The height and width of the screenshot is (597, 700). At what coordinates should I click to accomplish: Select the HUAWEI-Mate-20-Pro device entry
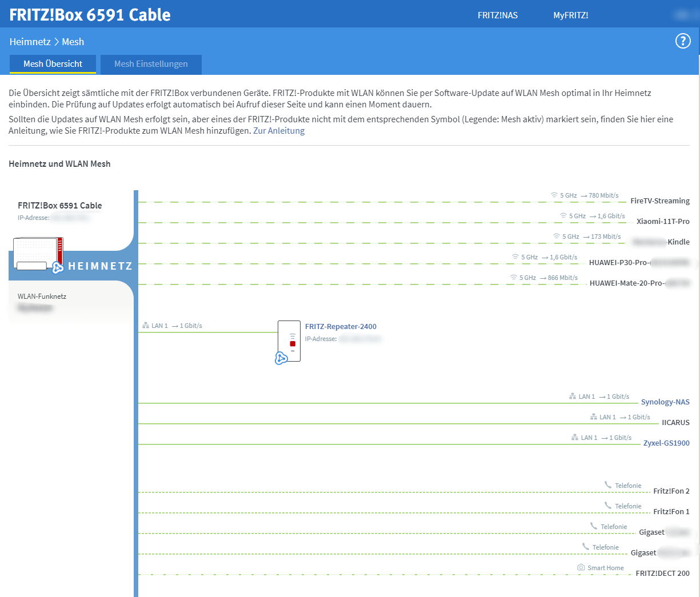tap(639, 283)
